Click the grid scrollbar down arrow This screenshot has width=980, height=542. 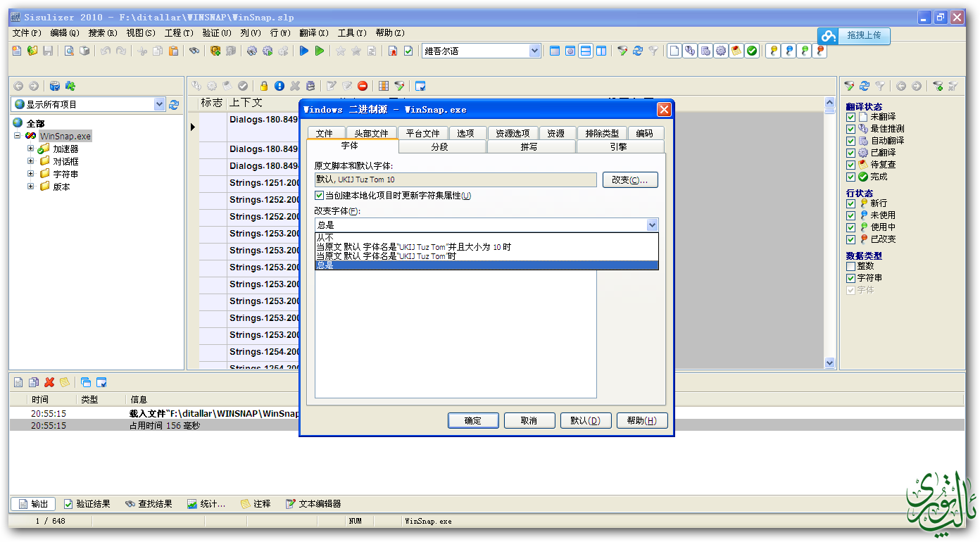[829, 363]
